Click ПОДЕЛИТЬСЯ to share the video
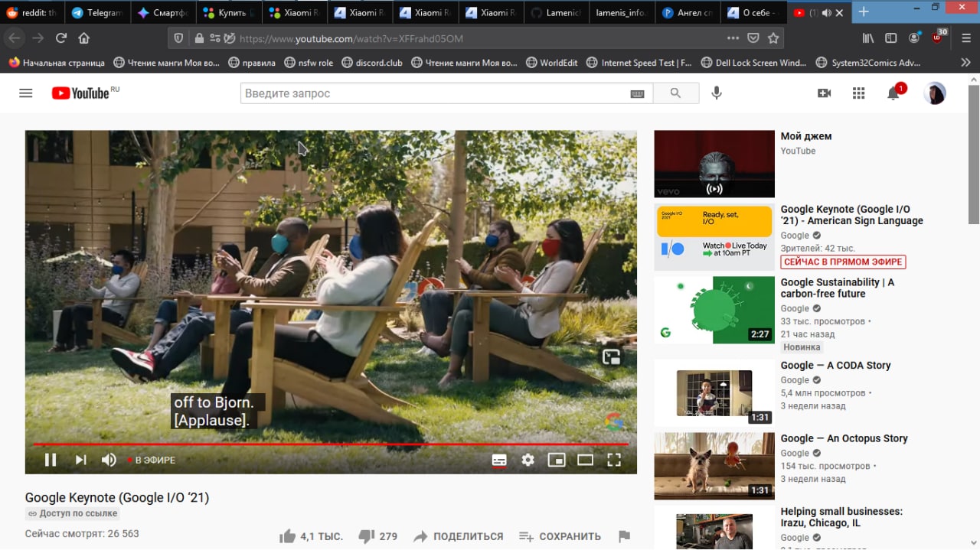Image resolution: width=980 pixels, height=550 pixels. [459, 536]
